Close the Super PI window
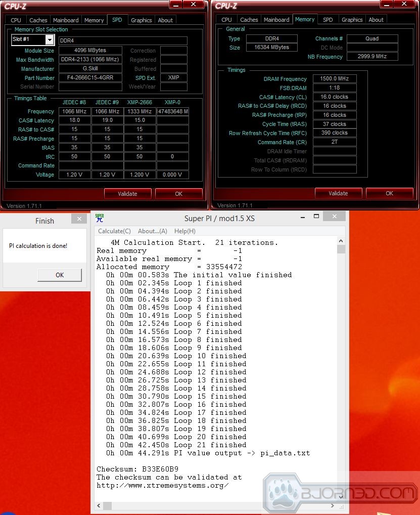The image size is (420, 515). [334, 216]
